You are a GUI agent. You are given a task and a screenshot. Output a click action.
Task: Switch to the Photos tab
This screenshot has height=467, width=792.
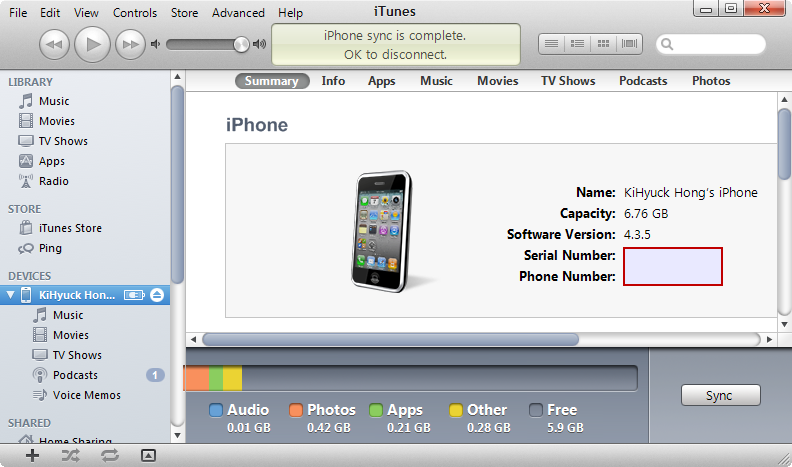[711, 81]
